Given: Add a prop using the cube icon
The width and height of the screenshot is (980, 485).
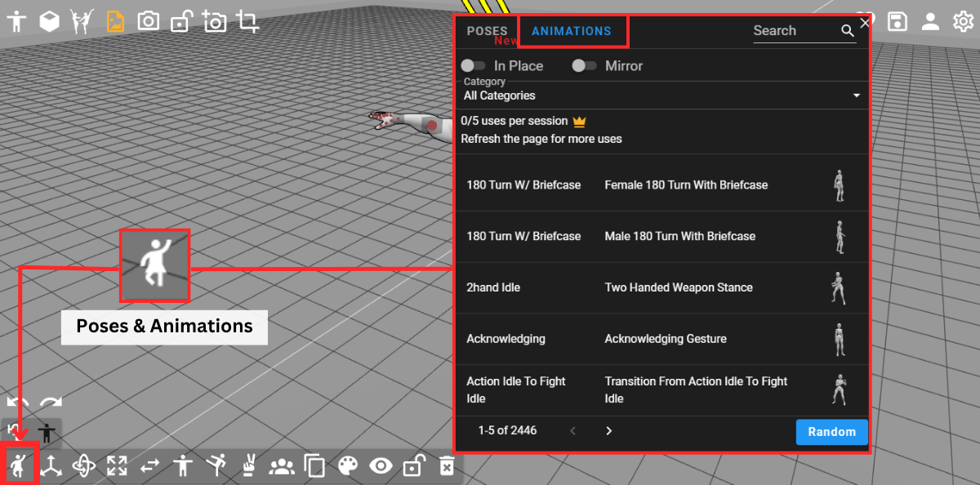Looking at the screenshot, I should point(49,21).
